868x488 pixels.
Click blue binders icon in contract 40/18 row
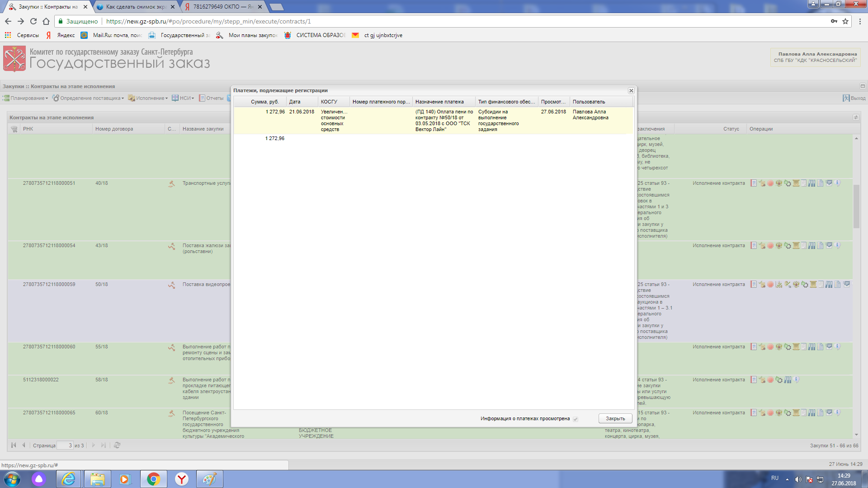point(812,183)
